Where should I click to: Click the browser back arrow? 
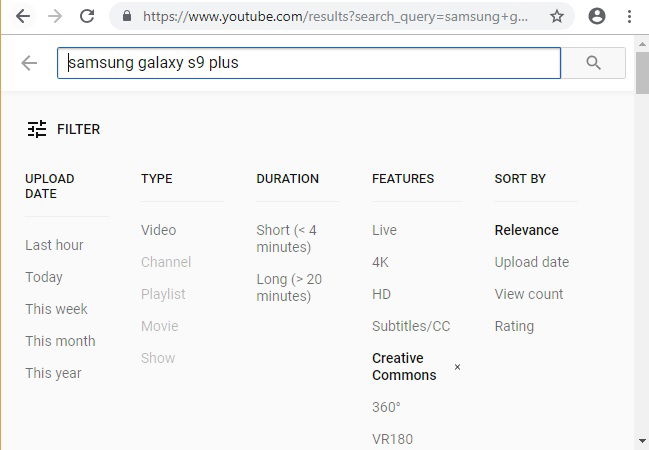[23, 17]
